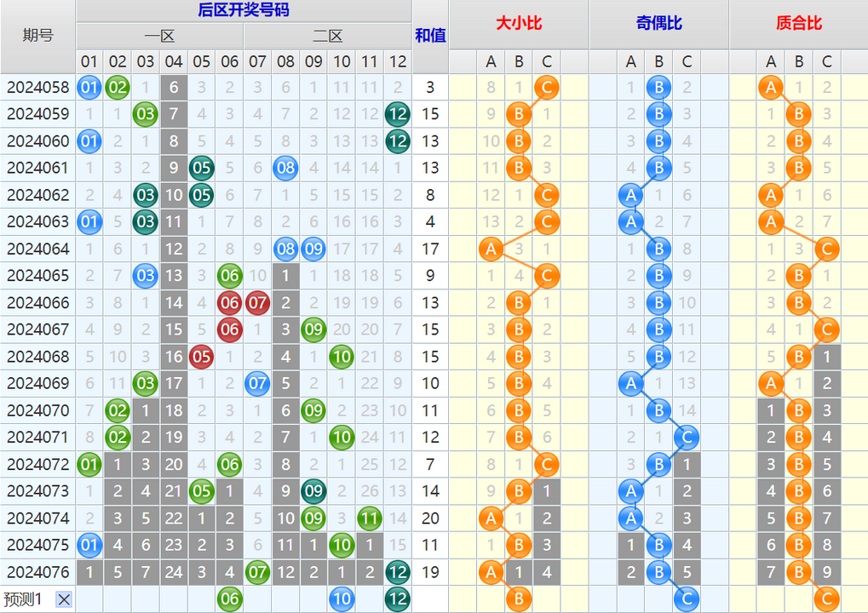
Task: Click 大小比 marker C in row 2024058
Action: (547, 88)
